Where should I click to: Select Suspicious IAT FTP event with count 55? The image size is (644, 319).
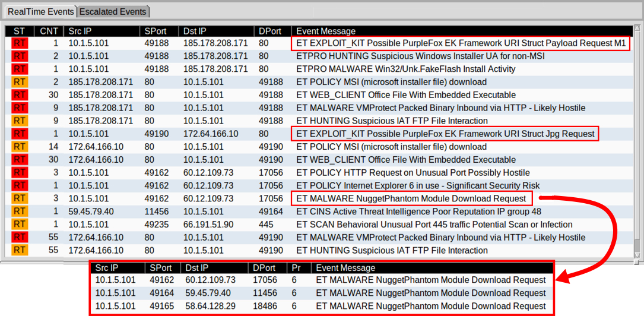click(319, 250)
